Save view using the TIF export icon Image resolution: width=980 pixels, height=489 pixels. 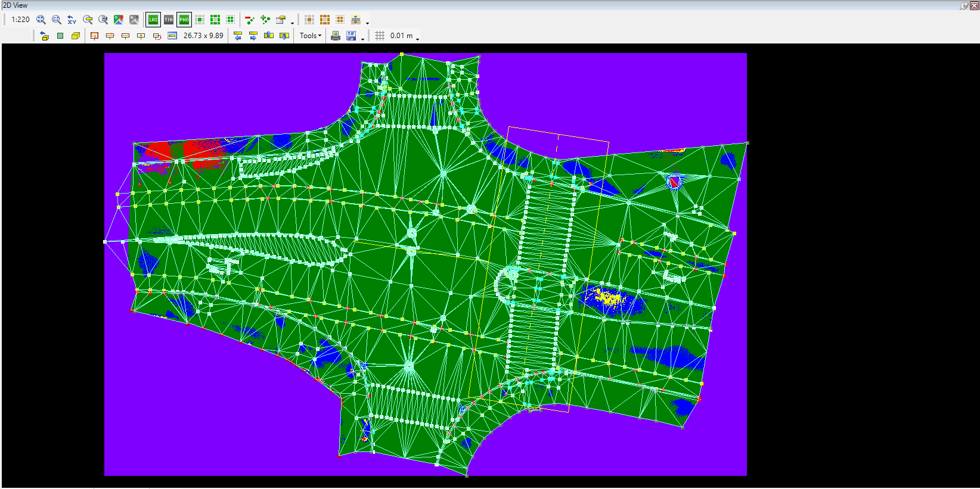tap(351, 36)
